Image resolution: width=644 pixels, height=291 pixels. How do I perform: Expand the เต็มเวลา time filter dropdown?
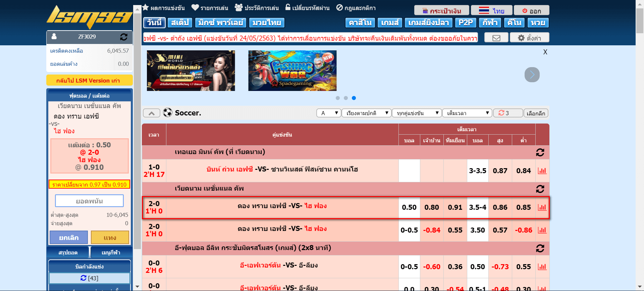click(x=467, y=113)
